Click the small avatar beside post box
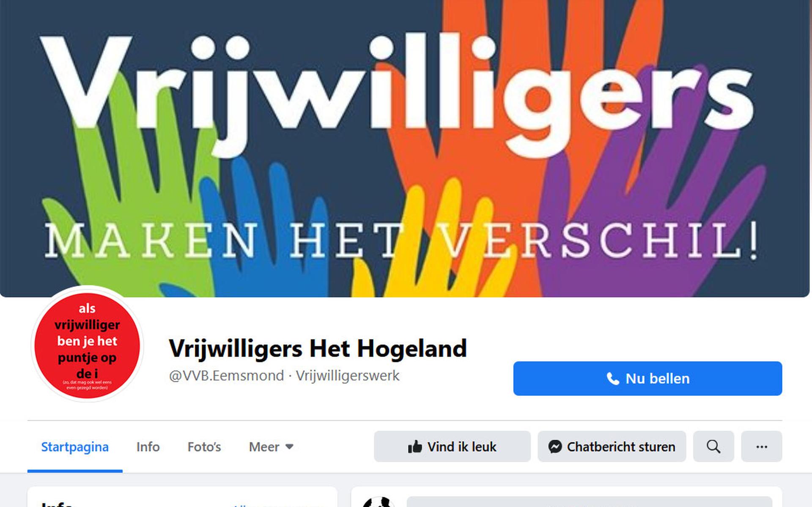 point(379,502)
